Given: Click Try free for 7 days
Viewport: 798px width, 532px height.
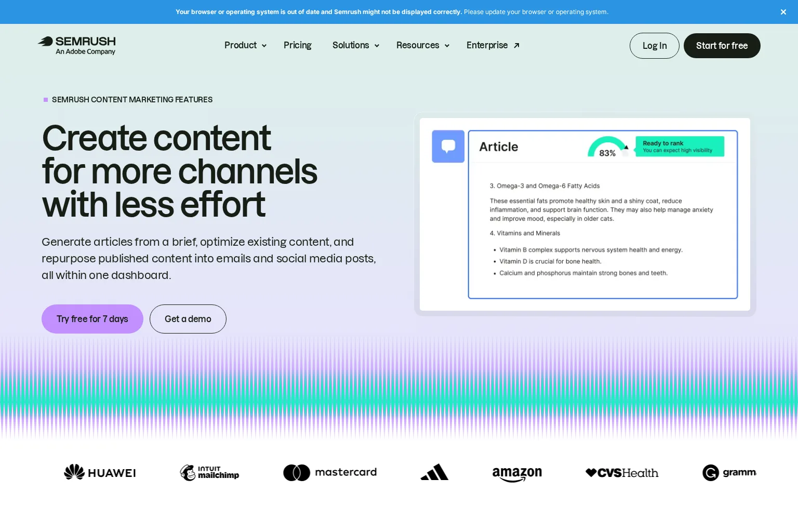Looking at the screenshot, I should [92, 319].
